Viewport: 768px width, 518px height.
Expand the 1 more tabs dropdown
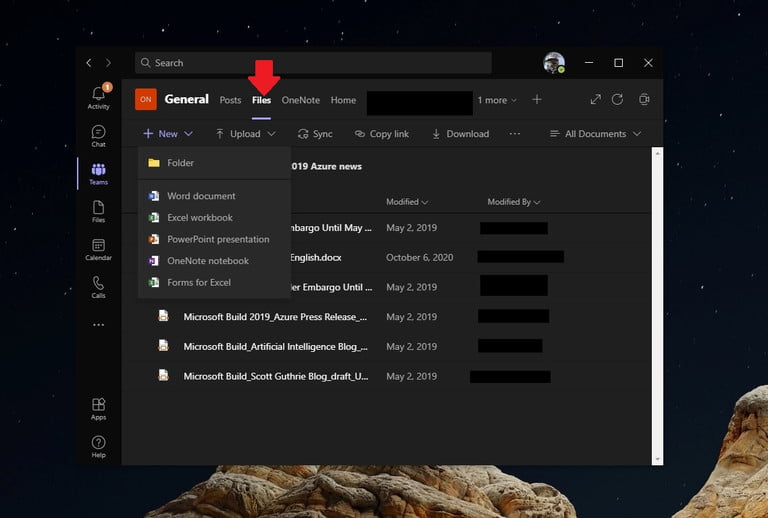(497, 100)
